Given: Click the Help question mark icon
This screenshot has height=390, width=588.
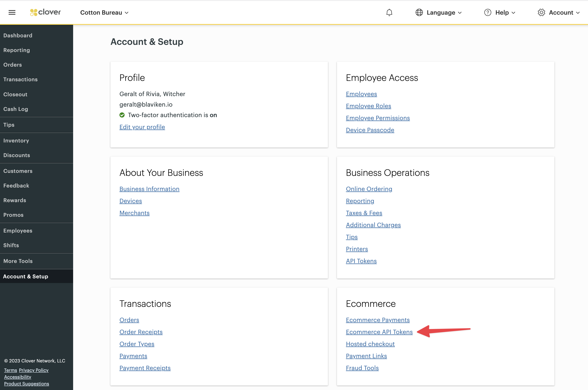Looking at the screenshot, I should [487, 12].
